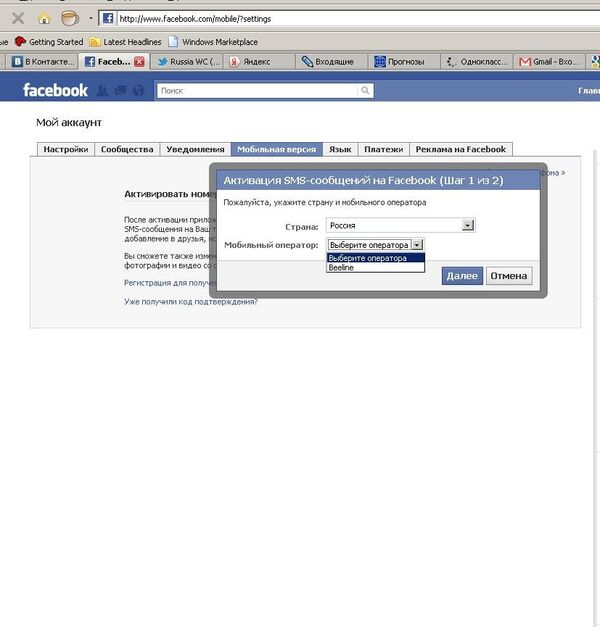Switch to the Одноклассники browser tab
This screenshot has height=627, width=600.
click(476, 62)
